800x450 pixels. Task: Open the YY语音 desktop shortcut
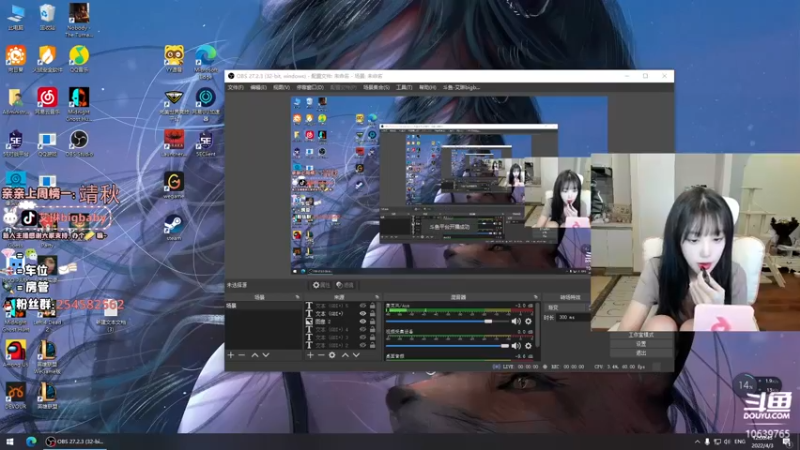(174, 59)
